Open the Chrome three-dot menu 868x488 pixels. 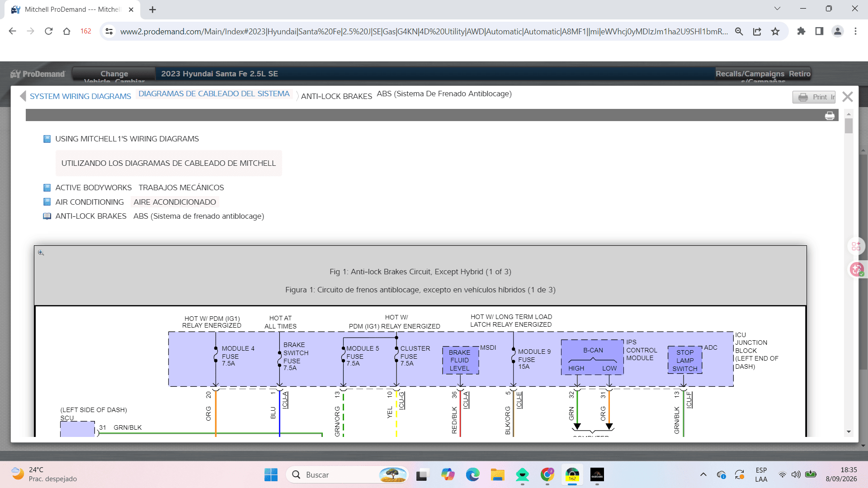pos(855,31)
